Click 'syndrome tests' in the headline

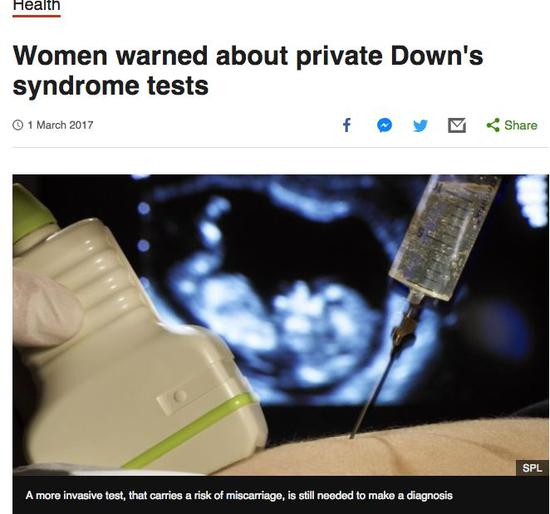point(110,85)
